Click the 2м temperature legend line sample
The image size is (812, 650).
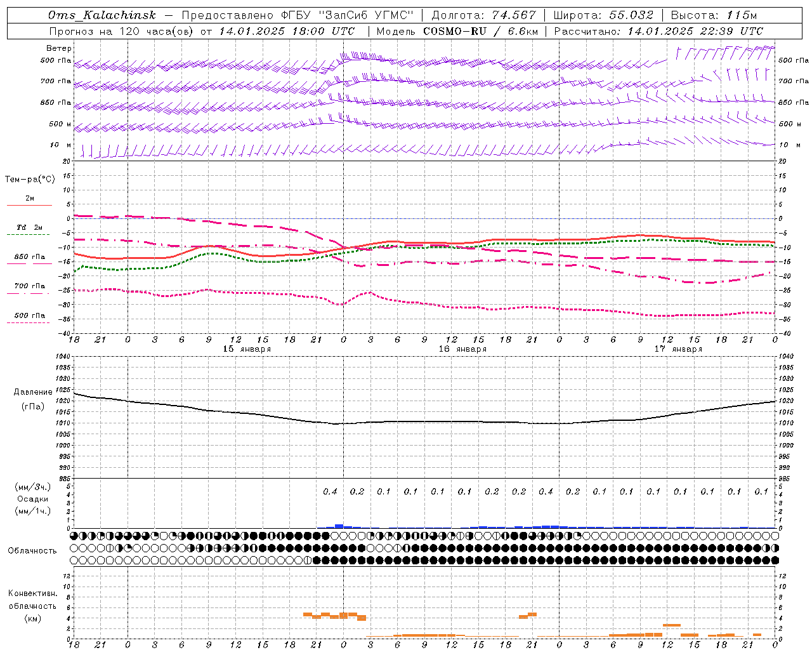coord(29,205)
